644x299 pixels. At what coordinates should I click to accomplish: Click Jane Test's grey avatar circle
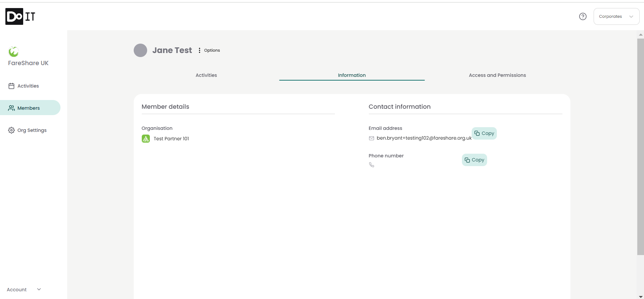140,50
